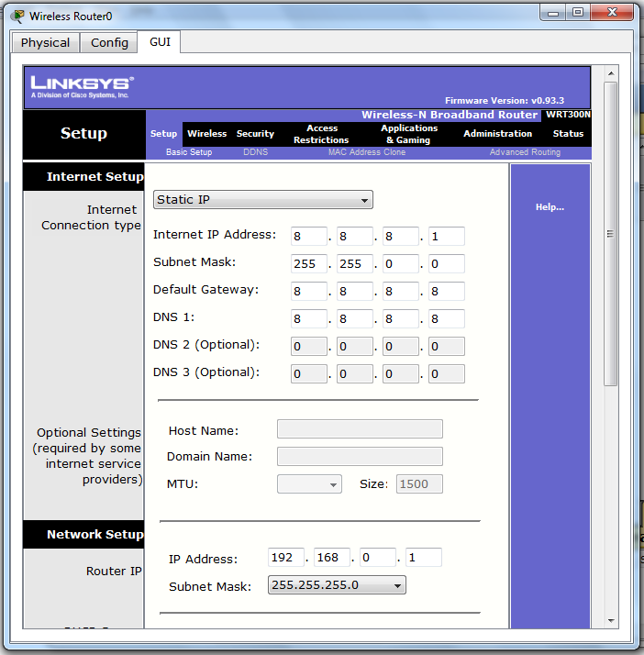The height and width of the screenshot is (655, 644).
Task: Open the Security menu
Action: [x=255, y=134]
